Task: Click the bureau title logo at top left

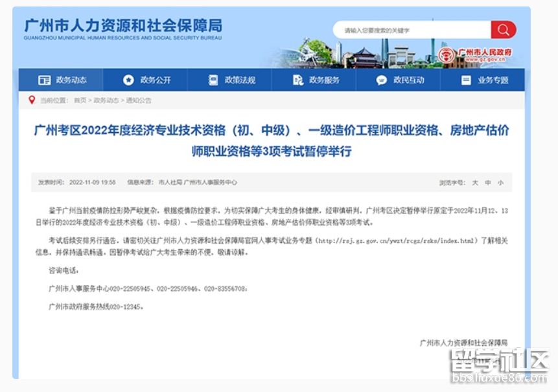Action: pyautogui.click(x=123, y=29)
